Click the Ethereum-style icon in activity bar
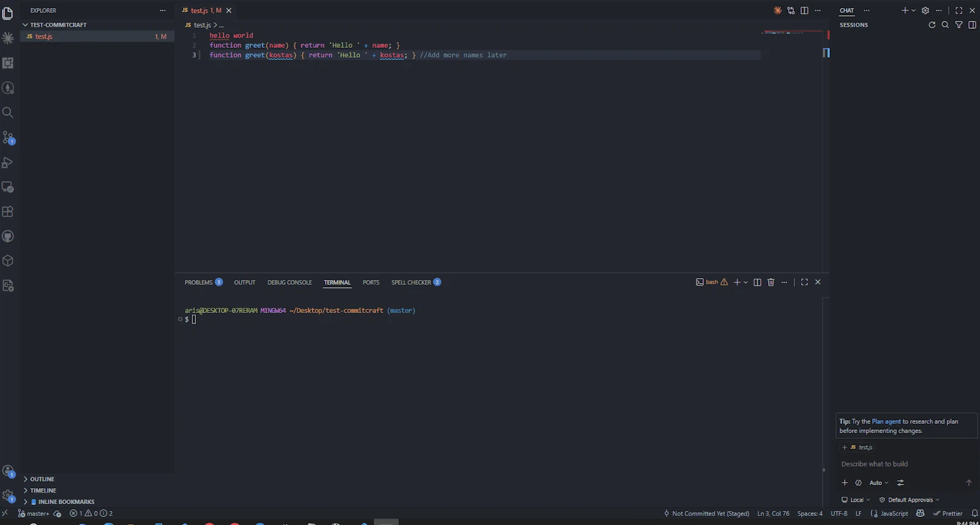 (8, 88)
